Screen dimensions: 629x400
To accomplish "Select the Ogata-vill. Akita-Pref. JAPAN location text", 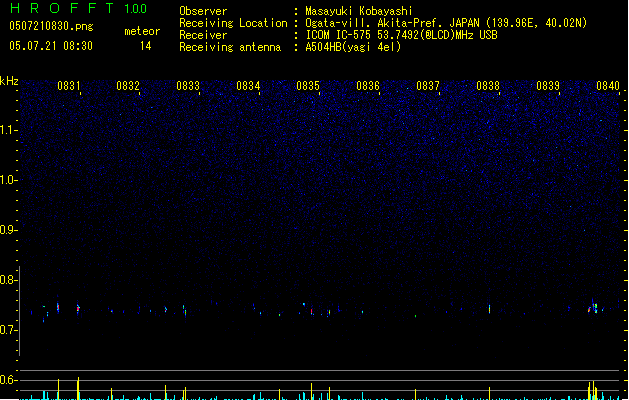I will 446,23.
